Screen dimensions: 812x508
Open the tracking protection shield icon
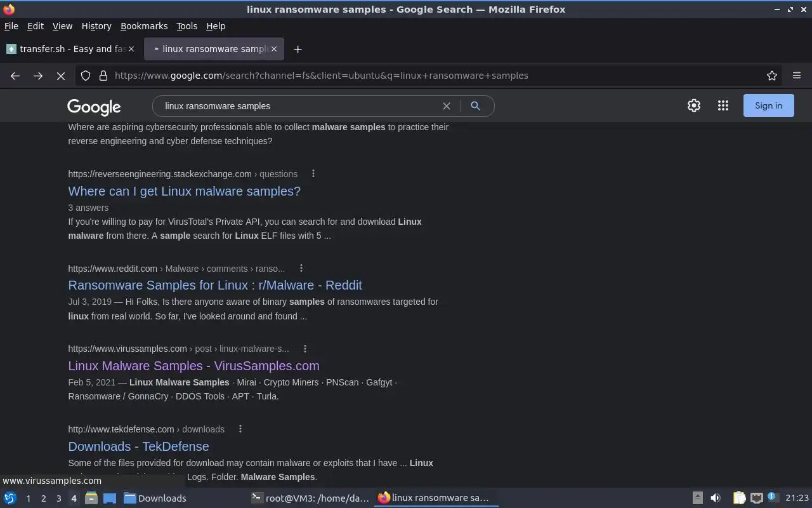tap(86, 76)
